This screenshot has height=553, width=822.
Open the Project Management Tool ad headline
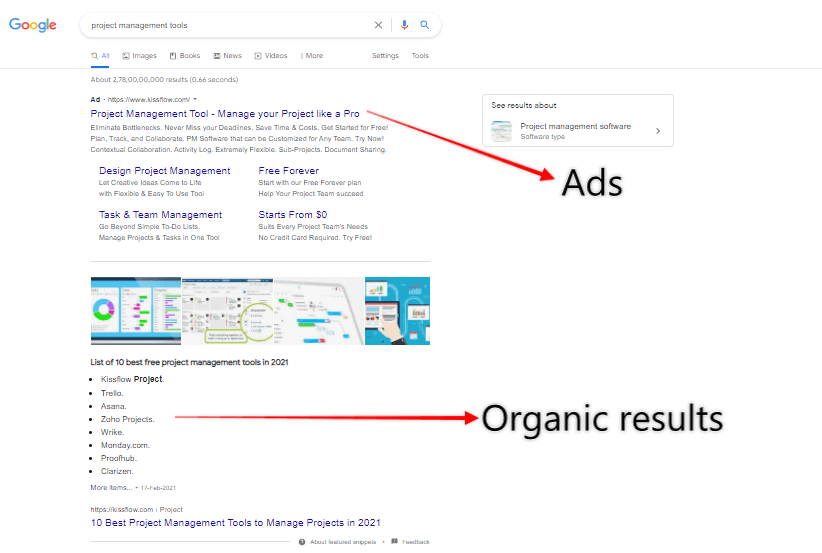coord(225,114)
